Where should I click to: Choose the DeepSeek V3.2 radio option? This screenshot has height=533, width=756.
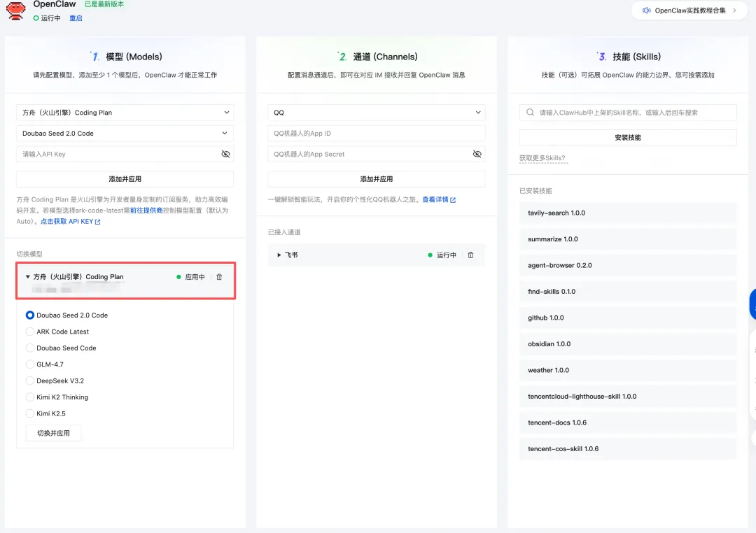point(30,381)
